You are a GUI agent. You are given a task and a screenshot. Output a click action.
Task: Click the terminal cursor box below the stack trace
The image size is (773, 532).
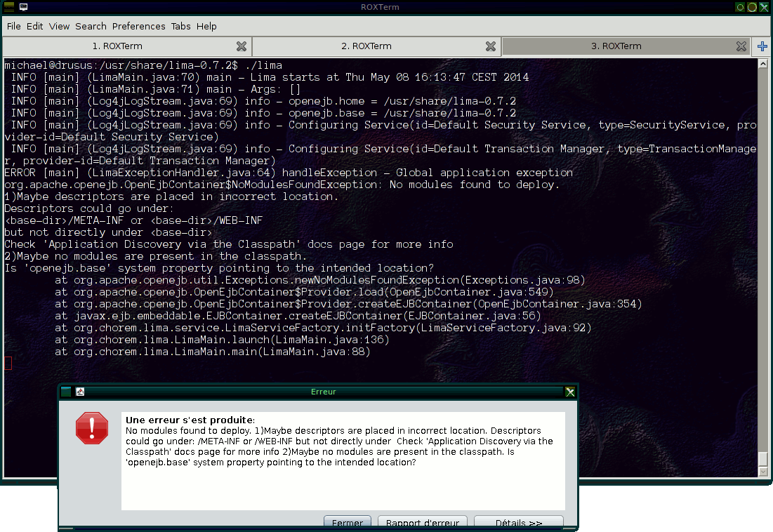(x=8, y=363)
